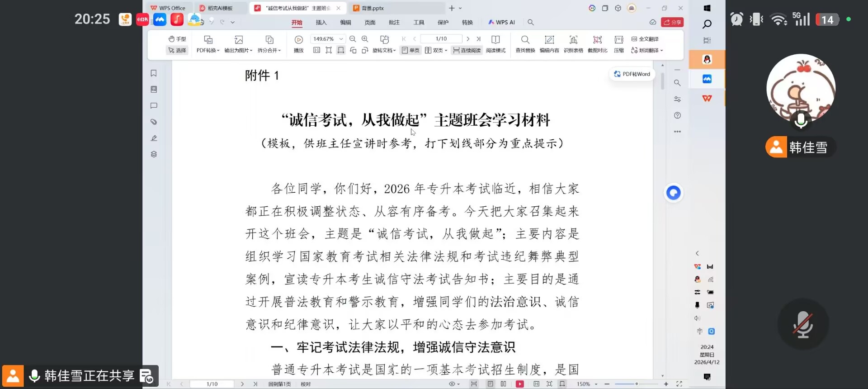Click the Reading Mode (阅读模式) icon
The width and height of the screenshot is (868, 389).
click(x=495, y=43)
